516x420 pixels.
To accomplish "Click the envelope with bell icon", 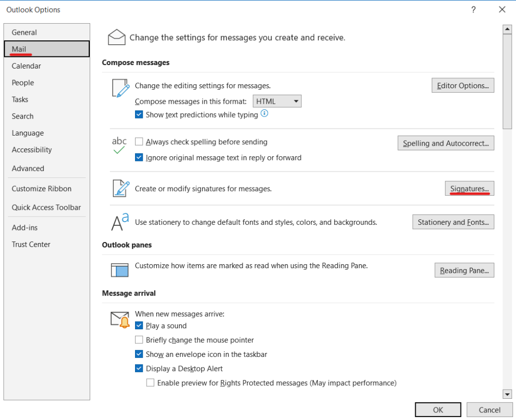I will (120, 320).
